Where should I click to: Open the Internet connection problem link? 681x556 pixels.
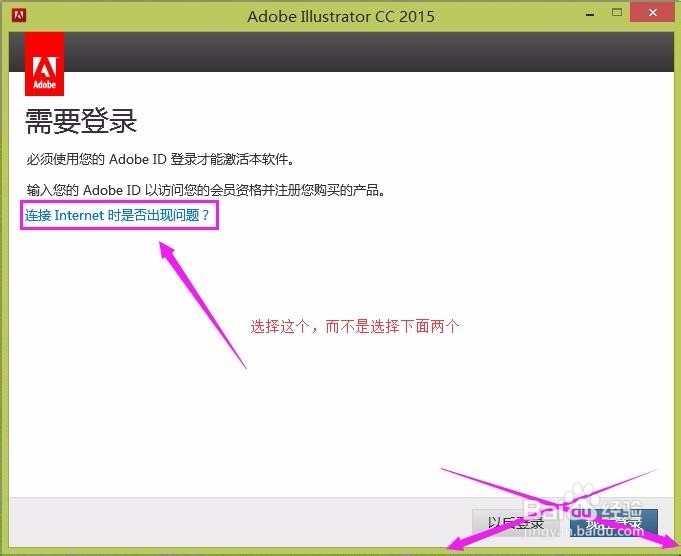(117, 215)
